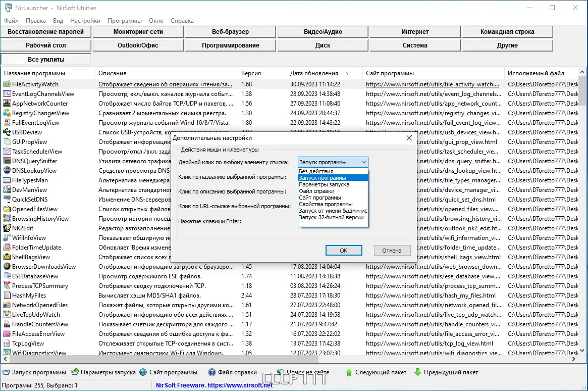Click the RegistryChangesView program icon
The height and width of the screenshot is (391, 588).
click(x=7, y=113)
